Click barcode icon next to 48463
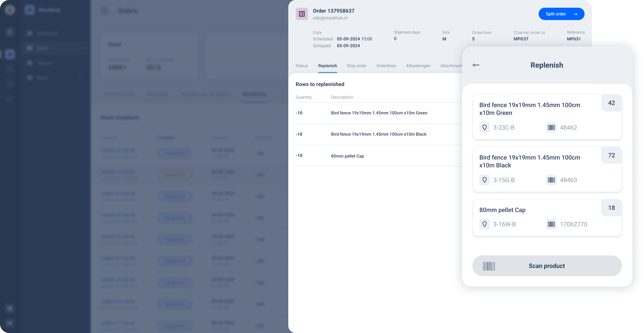 [x=551, y=180]
